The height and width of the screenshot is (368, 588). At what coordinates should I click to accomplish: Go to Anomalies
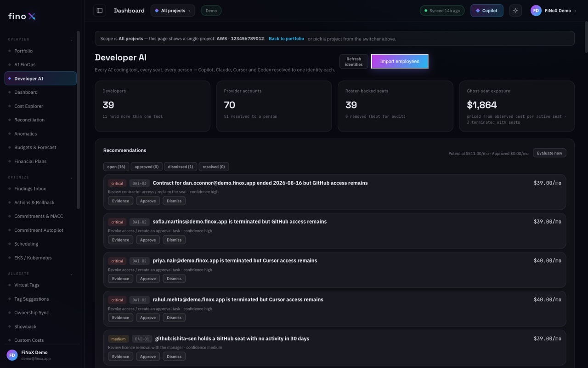coord(40,134)
